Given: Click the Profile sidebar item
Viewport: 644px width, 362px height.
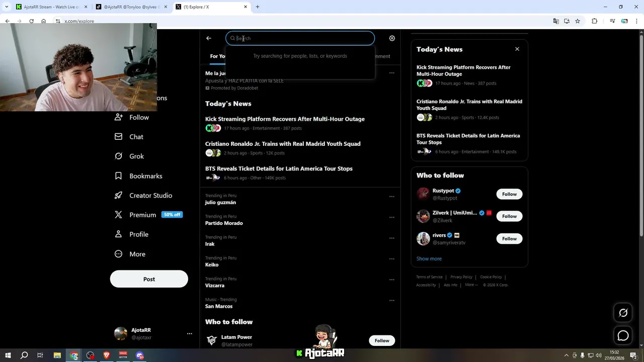Looking at the screenshot, I should click(131, 234).
